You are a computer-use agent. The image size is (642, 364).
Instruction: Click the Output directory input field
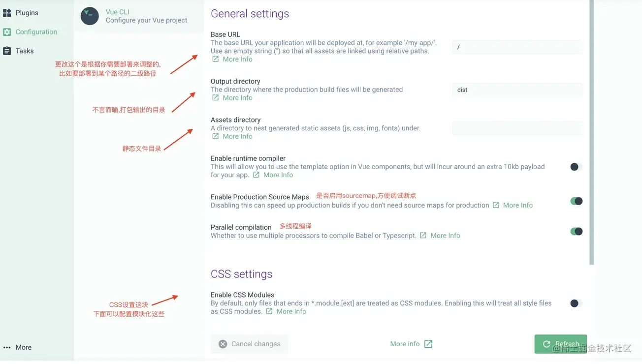point(517,90)
